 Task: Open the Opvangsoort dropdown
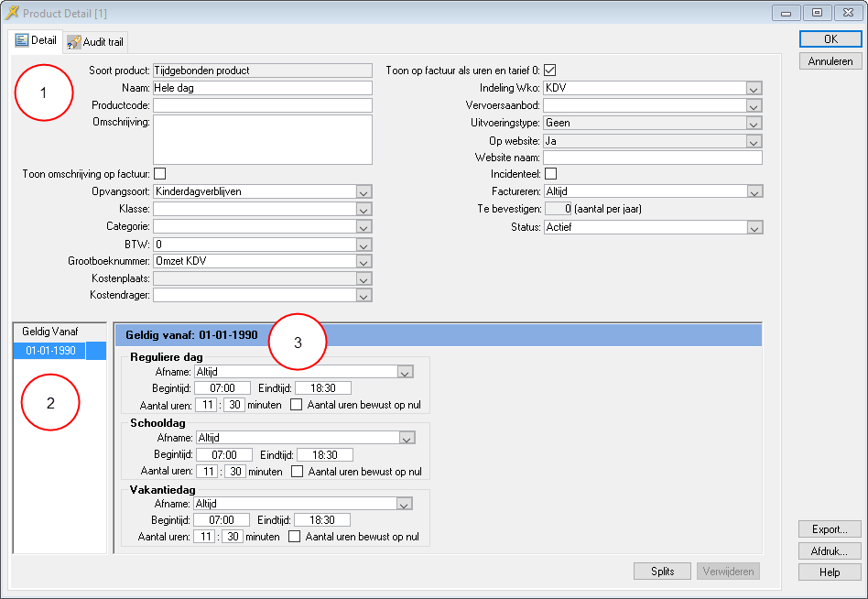click(363, 191)
